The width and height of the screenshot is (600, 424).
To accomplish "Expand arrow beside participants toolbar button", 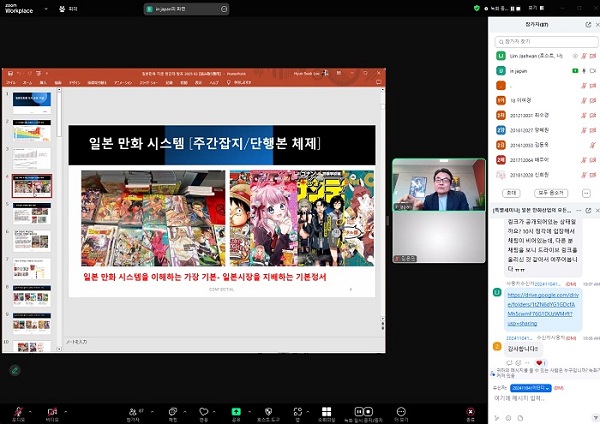I will point(152,412).
